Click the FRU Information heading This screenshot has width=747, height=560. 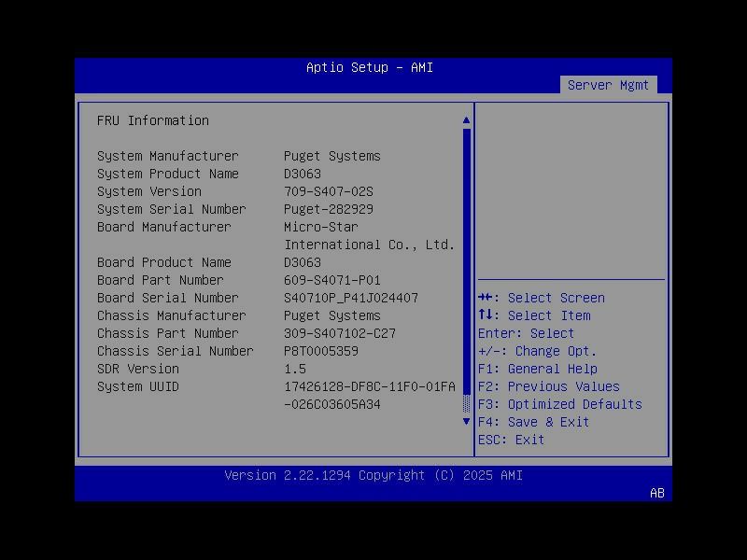click(x=154, y=120)
